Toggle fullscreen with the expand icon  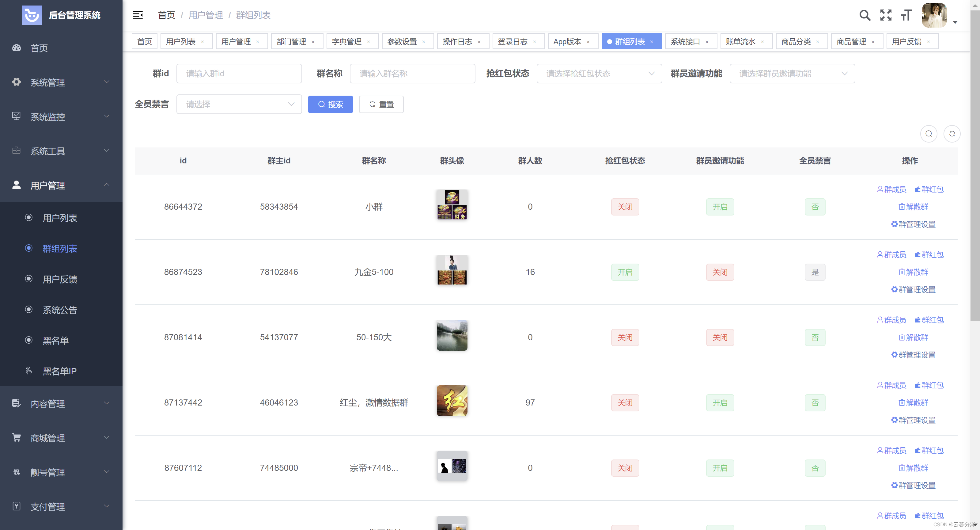tap(886, 15)
